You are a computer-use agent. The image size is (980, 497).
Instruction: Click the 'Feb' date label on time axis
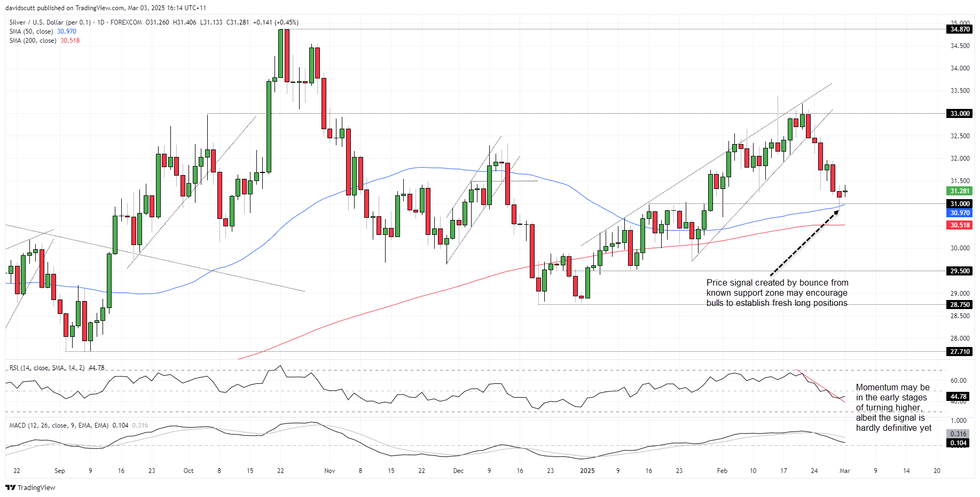pyautogui.click(x=722, y=471)
